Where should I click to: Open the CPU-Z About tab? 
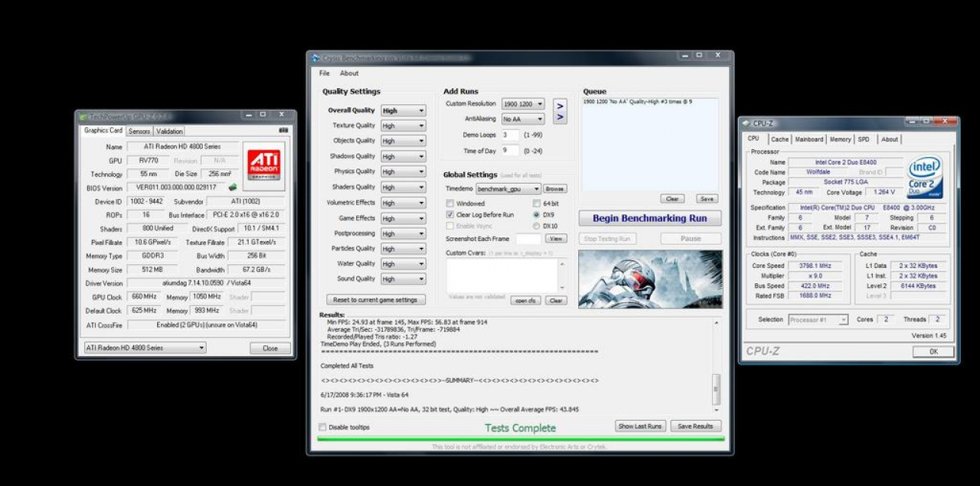tap(889, 139)
